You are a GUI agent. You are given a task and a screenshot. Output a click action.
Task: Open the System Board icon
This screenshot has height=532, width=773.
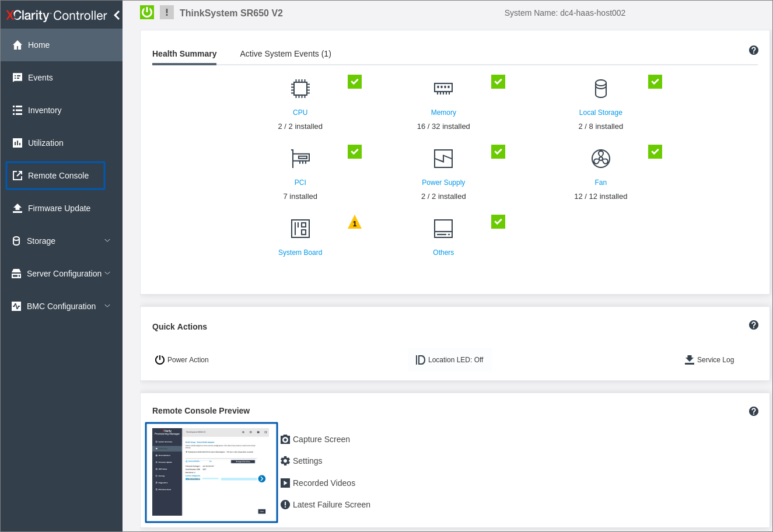(x=300, y=229)
